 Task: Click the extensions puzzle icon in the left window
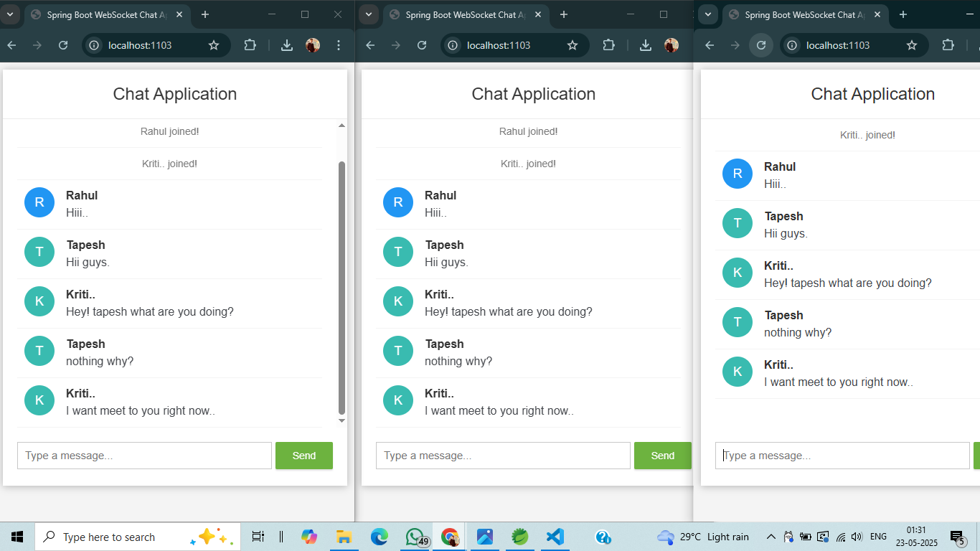pyautogui.click(x=250, y=44)
